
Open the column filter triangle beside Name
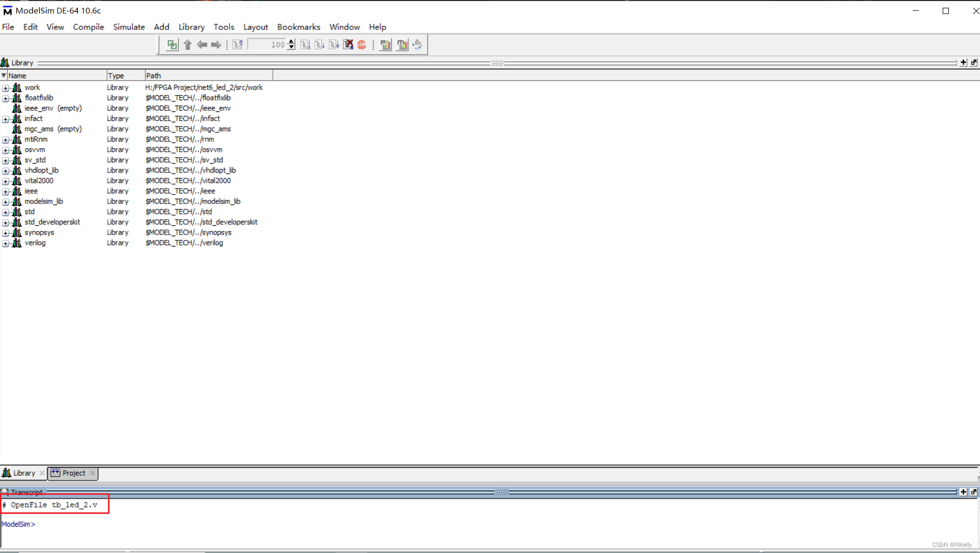[4, 76]
